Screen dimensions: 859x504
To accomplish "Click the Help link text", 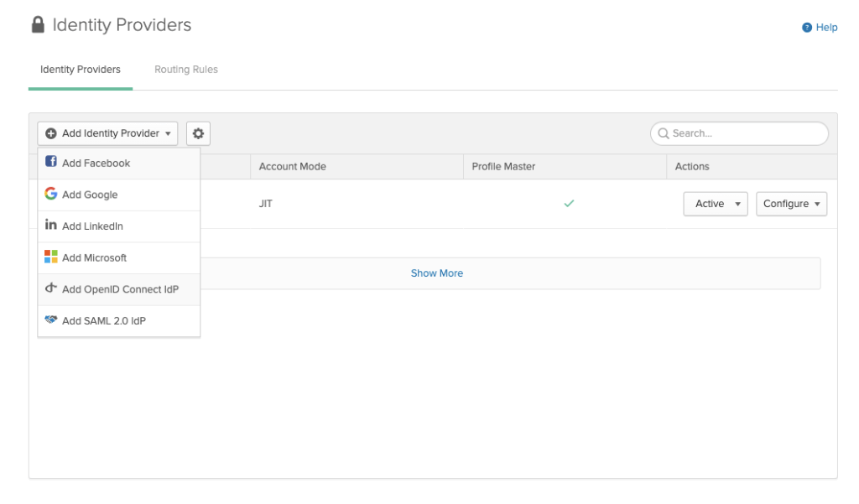I will (x=826, y=28).
